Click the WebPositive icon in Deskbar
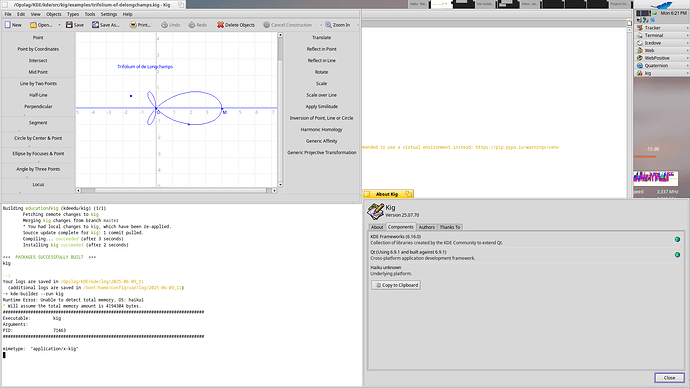This screenshot has height=388, width=690. click(x=640, y=58)
